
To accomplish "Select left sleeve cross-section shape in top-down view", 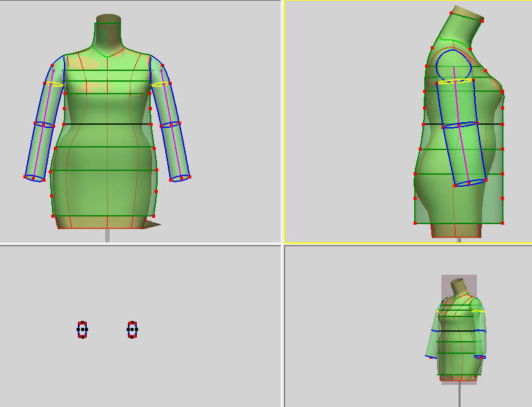I will pyautogui.click(x=82, y=329).
